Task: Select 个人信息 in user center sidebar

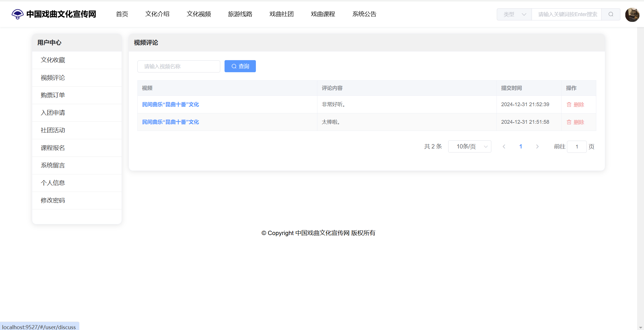Action: click(x=53, y=183)
